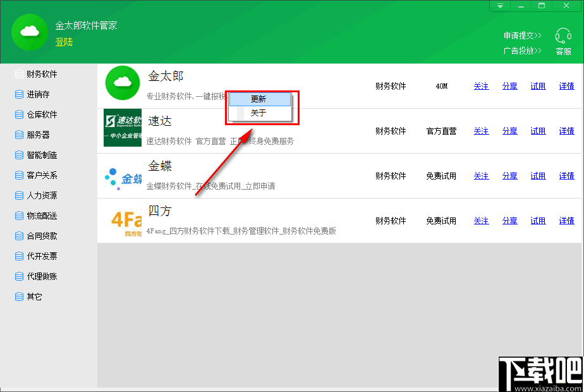The height and width of the screenshot is (392, 584).
Task: Click 分享 in the 四方 row
Action: pyautogui.click(x=509, y=221)
